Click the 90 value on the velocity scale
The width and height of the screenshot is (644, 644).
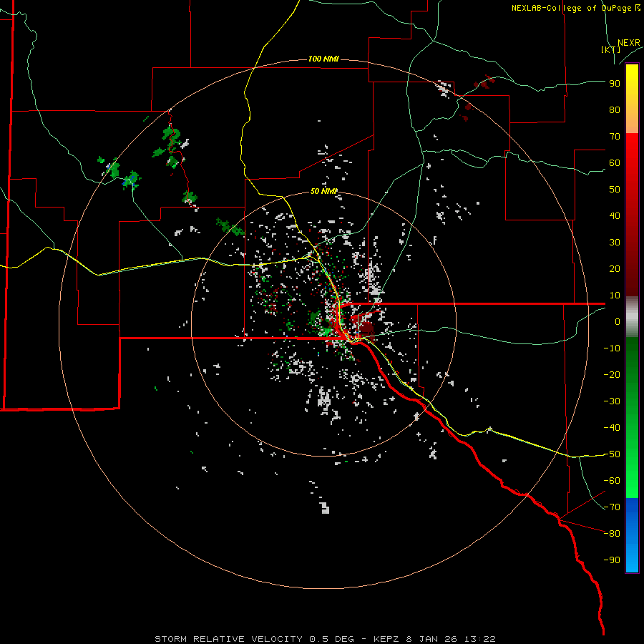coord(615,84)
